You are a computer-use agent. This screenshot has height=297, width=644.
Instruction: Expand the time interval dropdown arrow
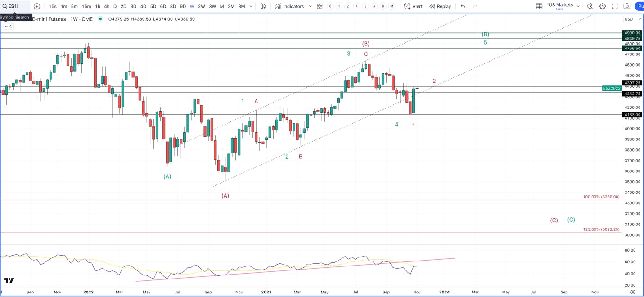click(x=251, y=6)
